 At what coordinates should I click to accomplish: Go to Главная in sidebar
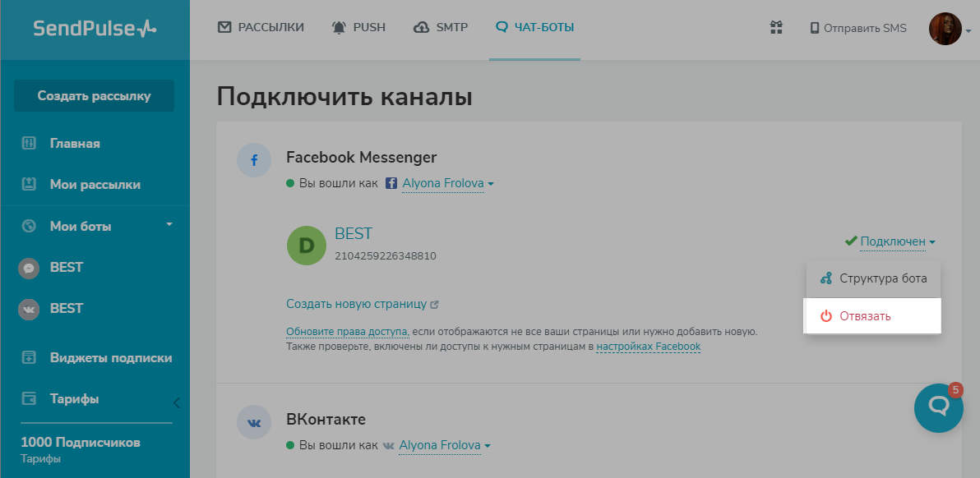tap(75, 144)
